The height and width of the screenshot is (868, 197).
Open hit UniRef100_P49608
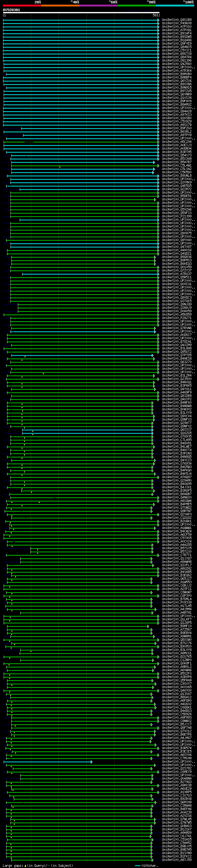pos(177,23)
